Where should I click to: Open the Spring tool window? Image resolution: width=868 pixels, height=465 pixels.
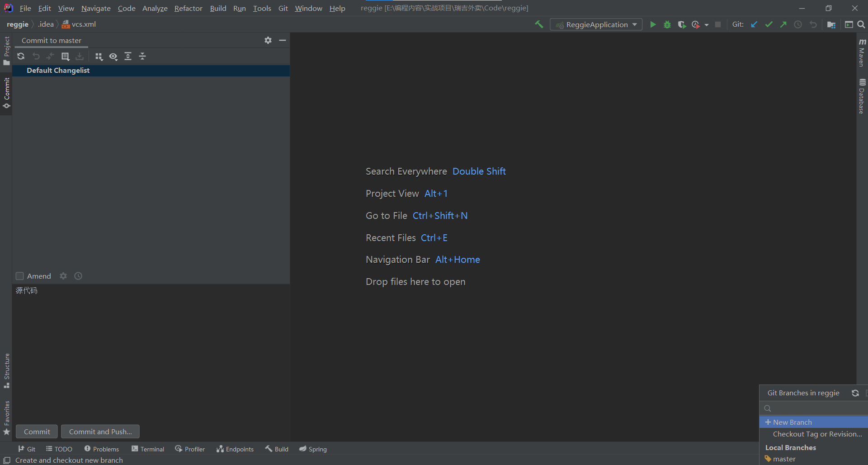(313, 449)
